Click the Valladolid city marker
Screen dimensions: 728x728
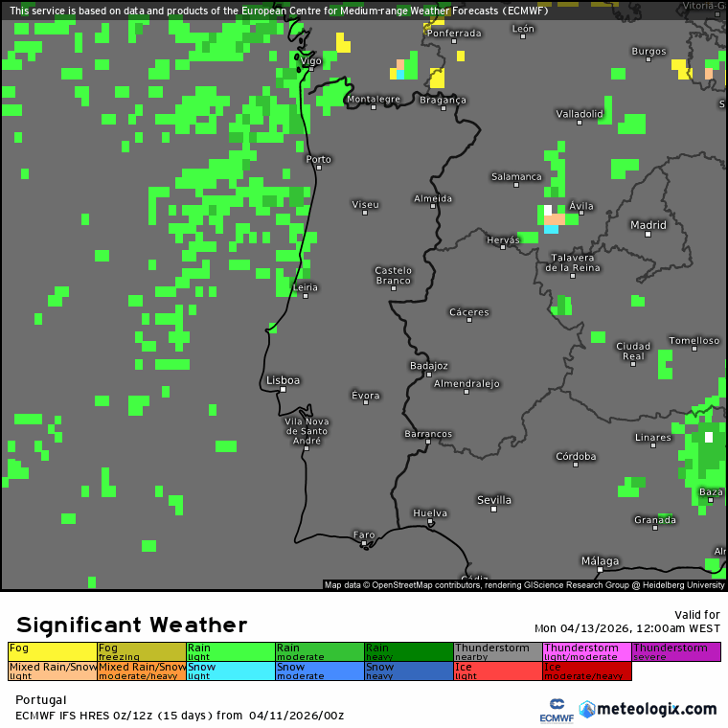point(580,123)
